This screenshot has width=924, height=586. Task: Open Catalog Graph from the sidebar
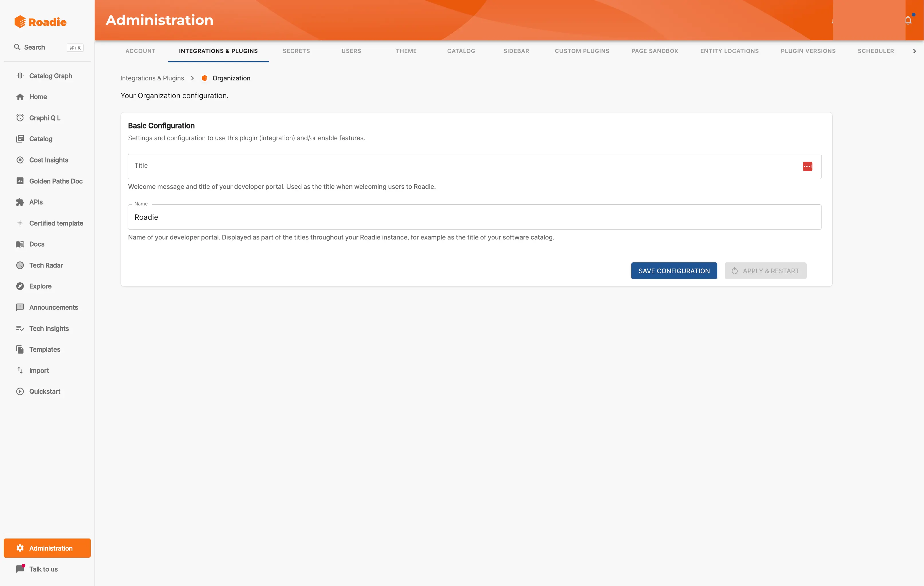point(50,76)
